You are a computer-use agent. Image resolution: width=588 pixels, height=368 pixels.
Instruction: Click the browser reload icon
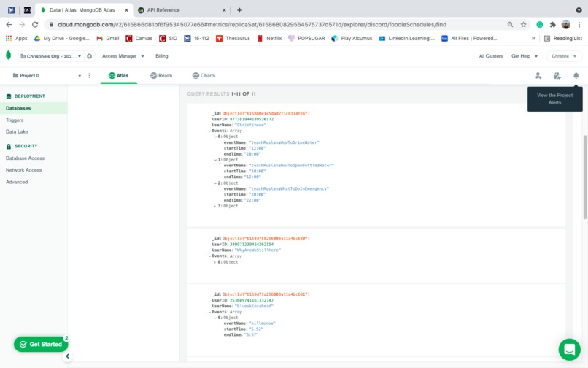[x=35, y=24]
